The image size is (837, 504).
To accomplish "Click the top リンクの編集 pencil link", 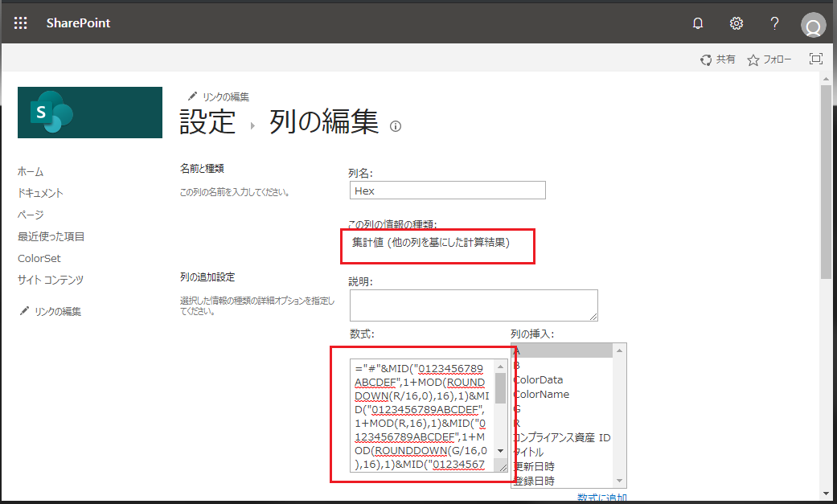I will pyautogui.click(x=219, y=96).
